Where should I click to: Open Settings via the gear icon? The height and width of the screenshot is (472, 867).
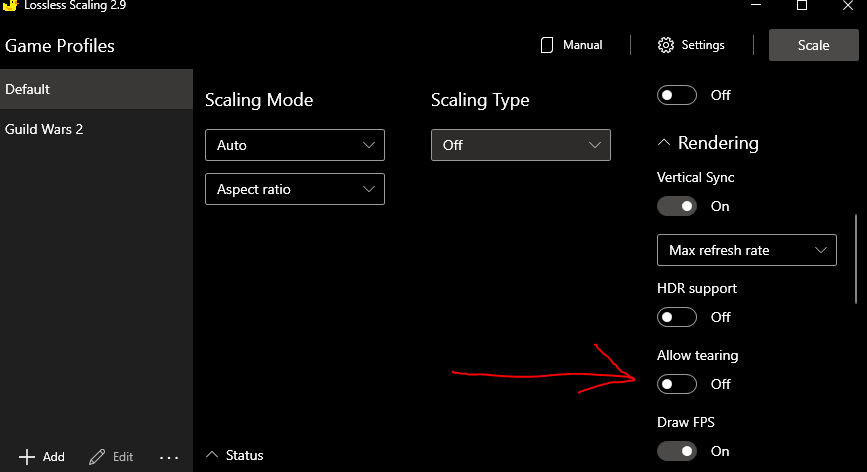(x=666, y=45)
